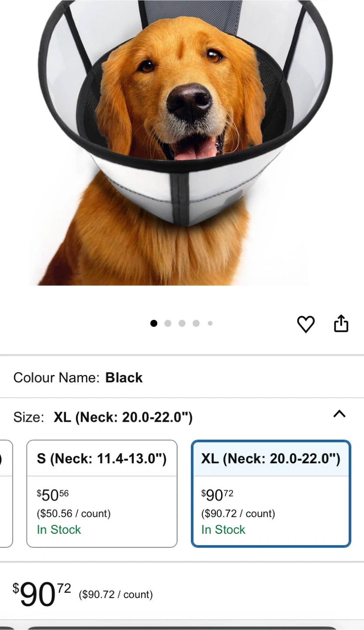Tap the dark button at the bottom edge
This screenshot has width=364, height=630.
(x=182, y=628)
